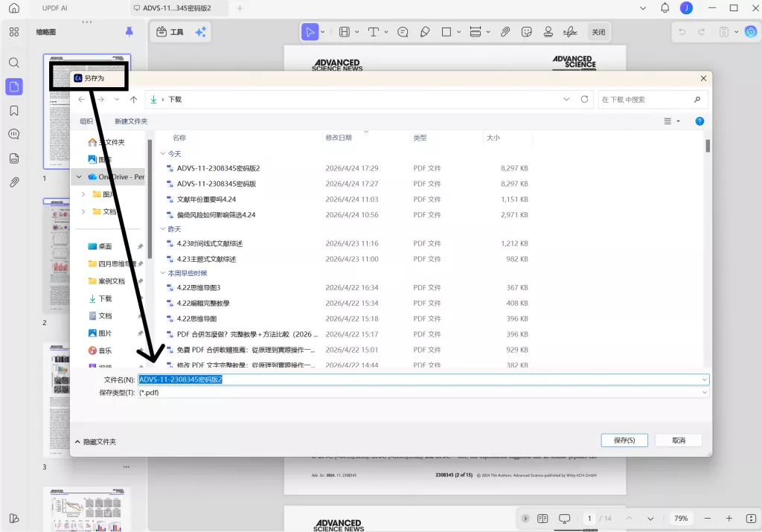This screenshot has width=762, height=532.
Task: Click the UPDF home icon
Action: 14,7
